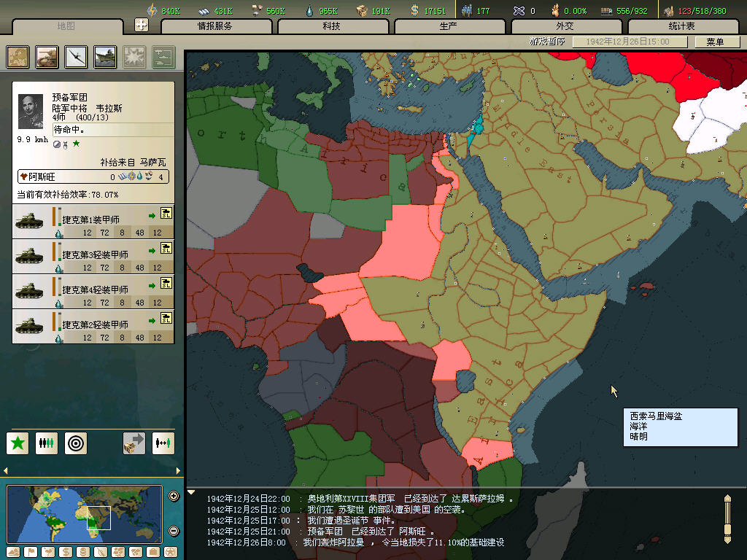This screenshot has width=747, height=560.
Task: Select briefcase map mode
Action: [153, 552]
